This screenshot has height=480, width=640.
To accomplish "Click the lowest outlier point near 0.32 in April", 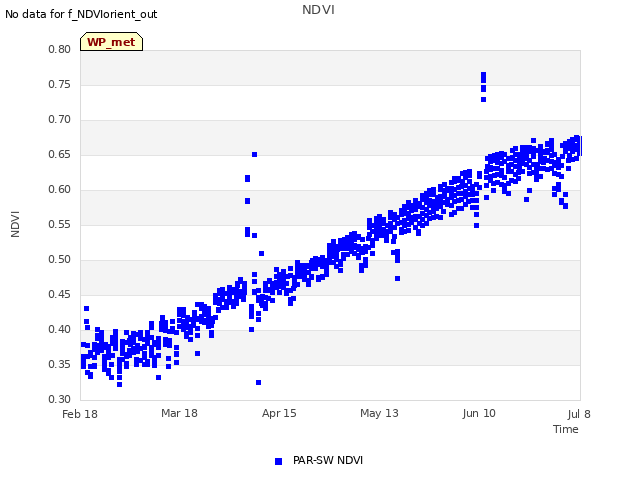I will [x=258, y=382].
